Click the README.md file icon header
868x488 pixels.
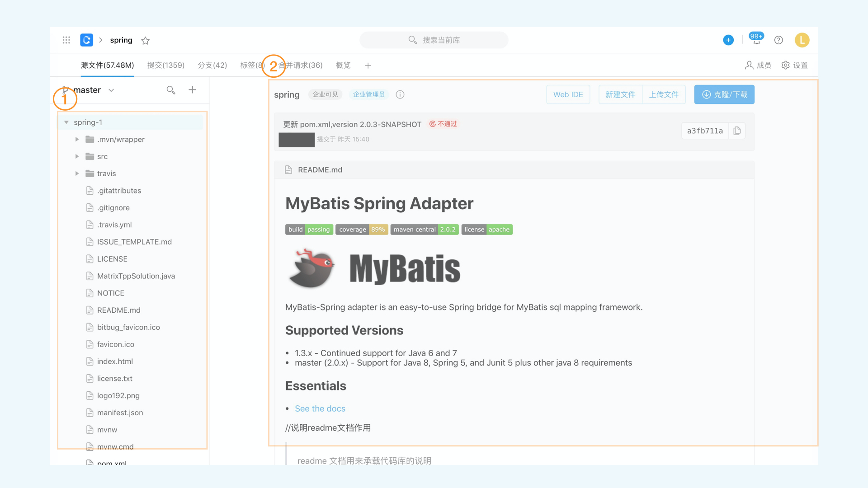288,170
